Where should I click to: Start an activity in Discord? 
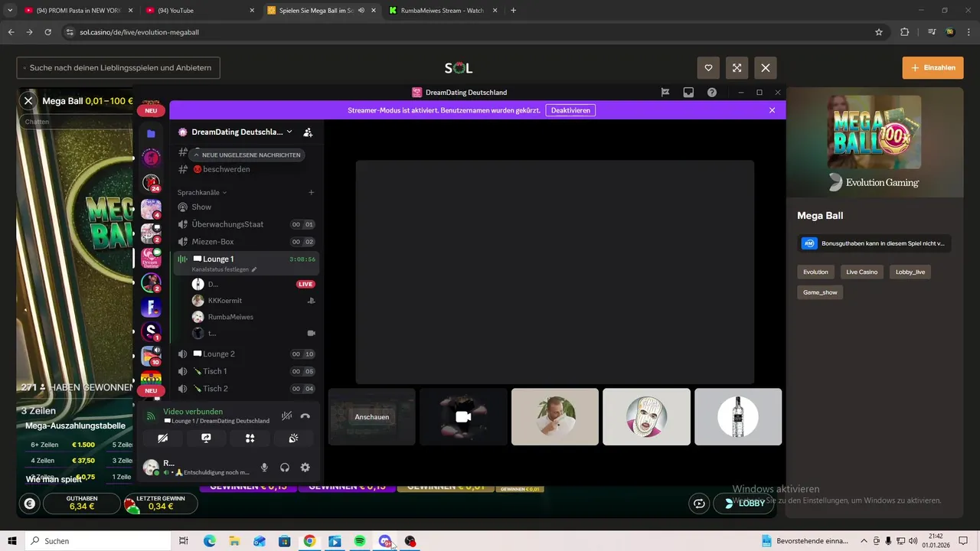(250, 439)
